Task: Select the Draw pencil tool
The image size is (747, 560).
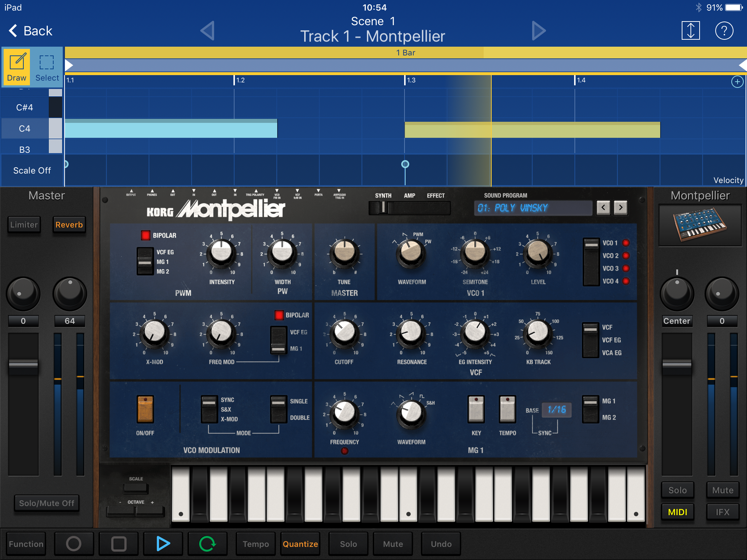Action: click(x=17, y=67)
